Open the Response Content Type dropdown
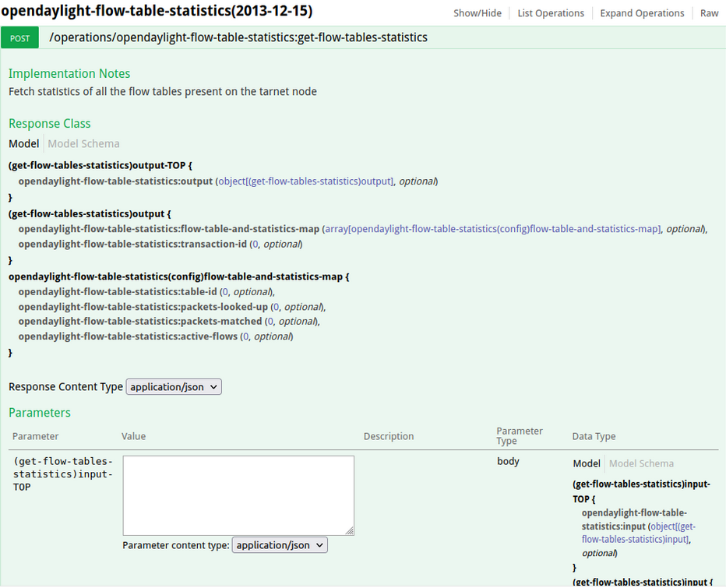The height and width of the screenshot is (588, 726). (x=174, y=386)
